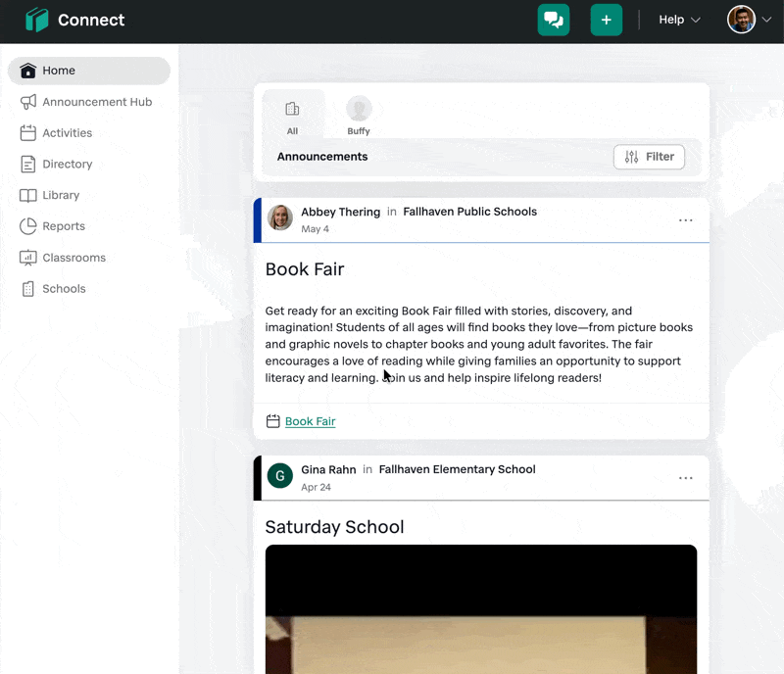
Task: Click the Activities calendar icon
Action: click(x=28, y=133)
